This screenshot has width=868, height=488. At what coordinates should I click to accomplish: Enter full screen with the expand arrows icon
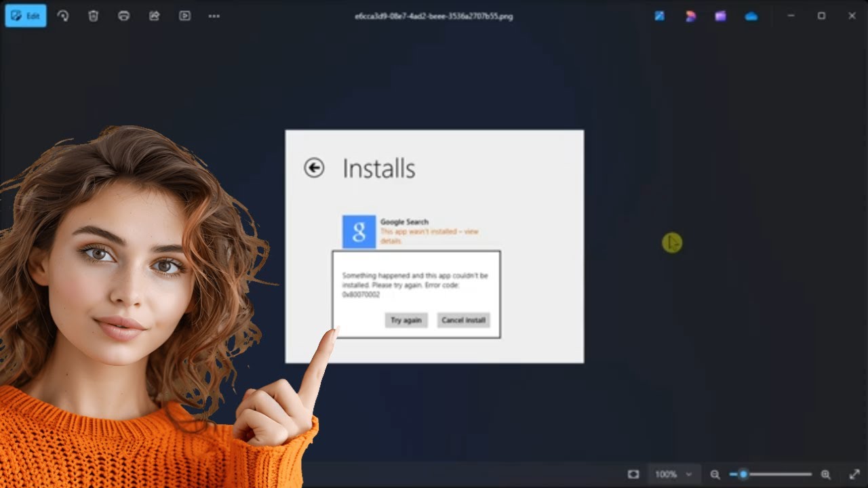[854, 474]
